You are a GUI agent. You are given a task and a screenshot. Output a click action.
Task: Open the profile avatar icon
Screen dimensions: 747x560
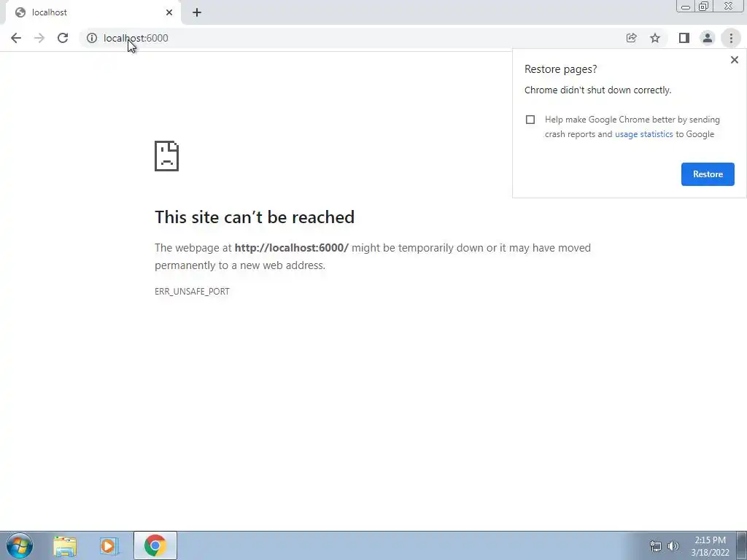[708, 38]
